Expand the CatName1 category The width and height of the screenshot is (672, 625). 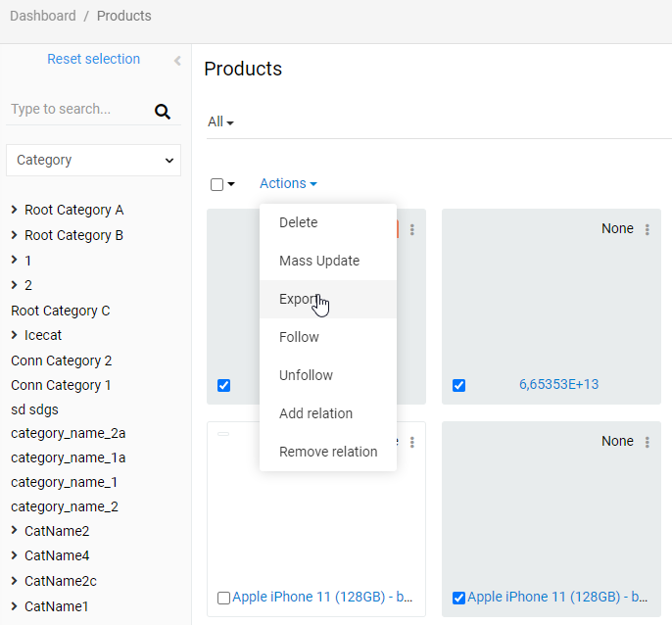[x=14, y=606]
